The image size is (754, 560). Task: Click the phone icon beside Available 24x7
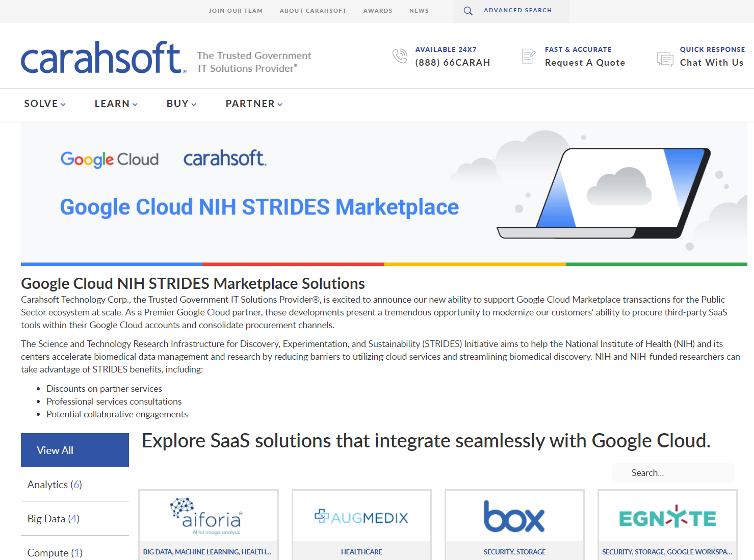[400, 56]
